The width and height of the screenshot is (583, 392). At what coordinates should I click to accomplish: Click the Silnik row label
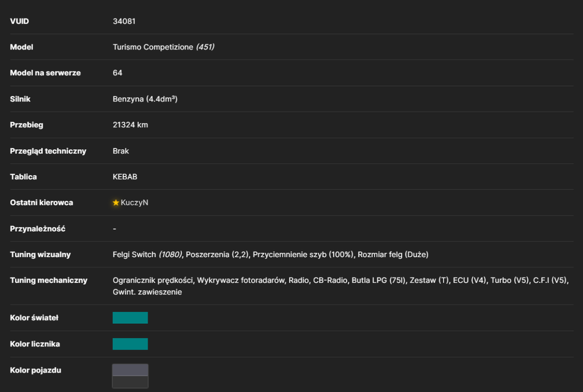20,99
